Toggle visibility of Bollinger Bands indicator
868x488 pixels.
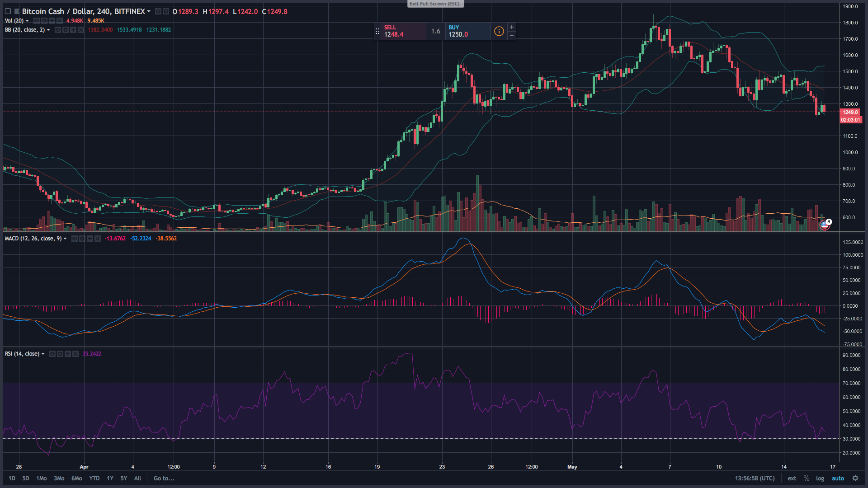[58, 30]
